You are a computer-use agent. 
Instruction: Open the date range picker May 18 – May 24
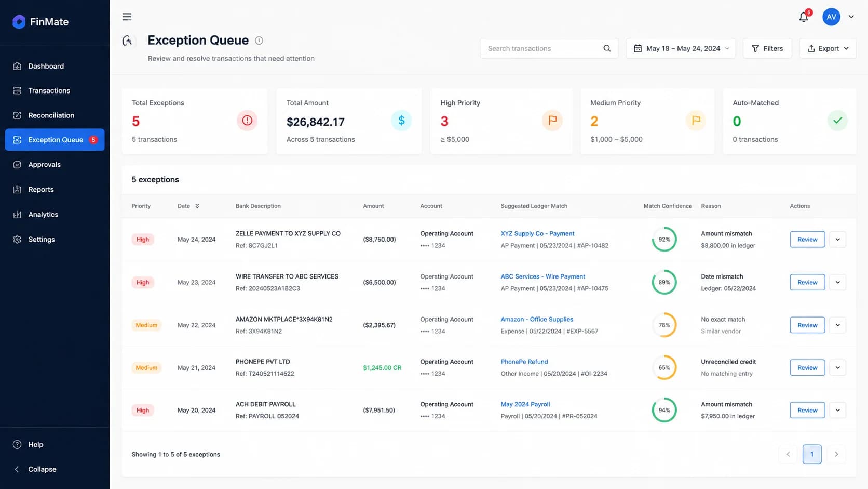(681, 48)
